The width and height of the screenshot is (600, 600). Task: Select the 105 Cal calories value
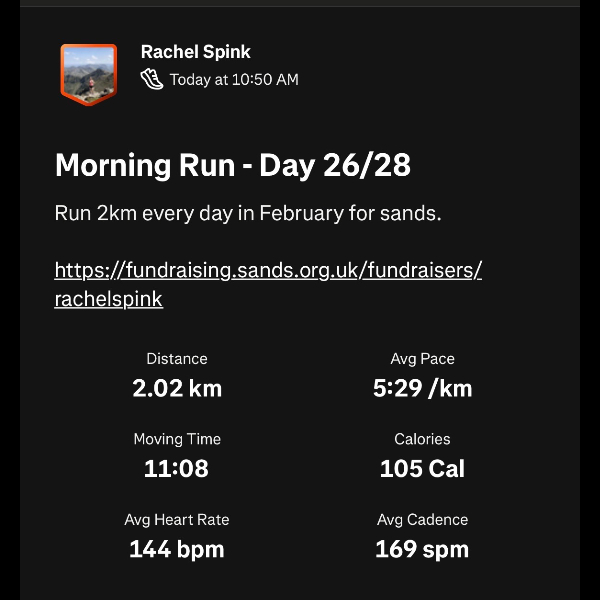pyautogui.click(x=422, y=468)
